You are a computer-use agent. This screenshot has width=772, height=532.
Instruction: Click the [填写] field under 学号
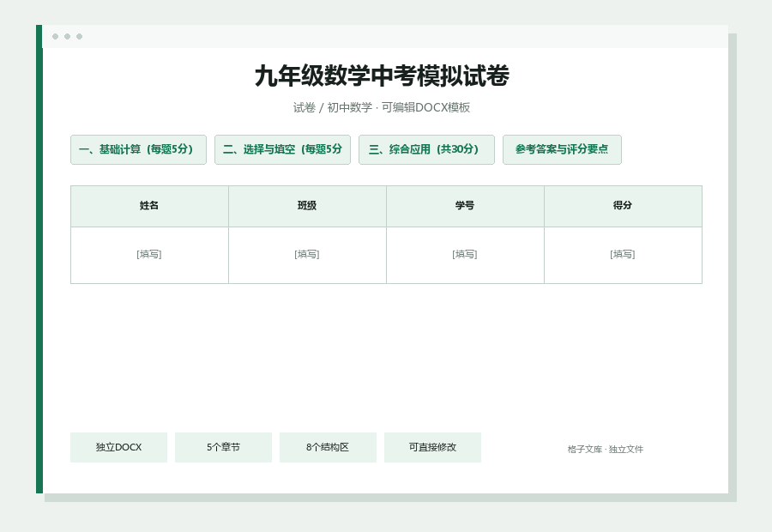pos(465,255)
